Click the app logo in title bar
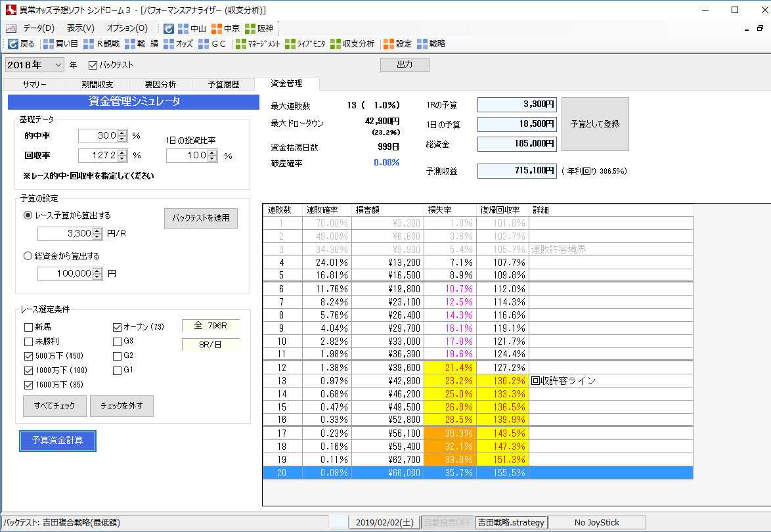 (x=11, y=9)
